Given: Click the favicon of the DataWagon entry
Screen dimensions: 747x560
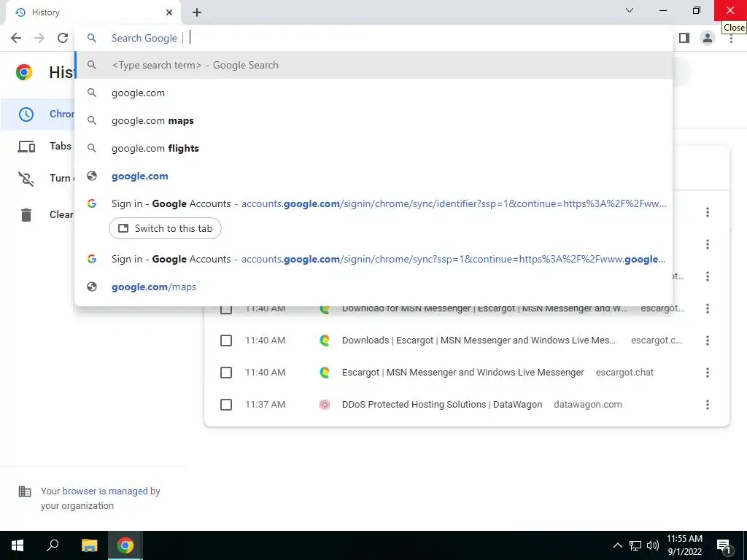Looking at the screenshot, I should (x=325, y=405).
